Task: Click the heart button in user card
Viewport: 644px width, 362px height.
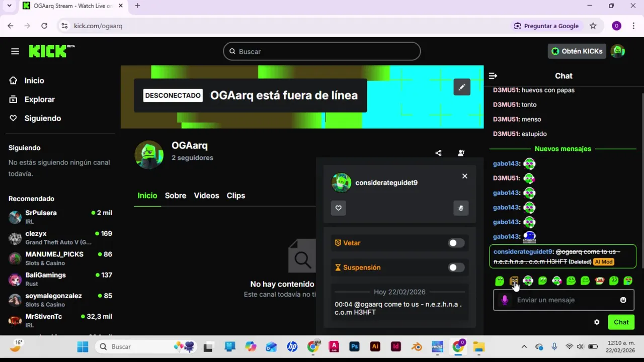Action: pos(339,208)
